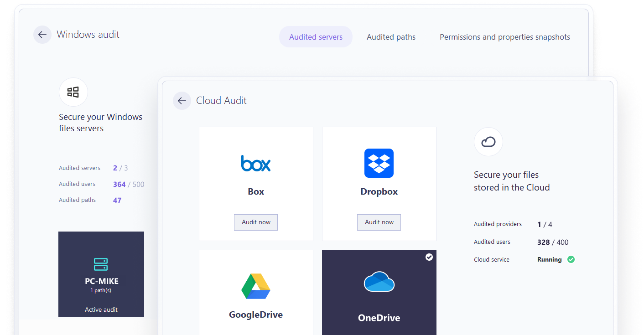This screenshot has width=644, height=335.
Task: Click the 'Running' status text
Action: click(x=550, y=260)
